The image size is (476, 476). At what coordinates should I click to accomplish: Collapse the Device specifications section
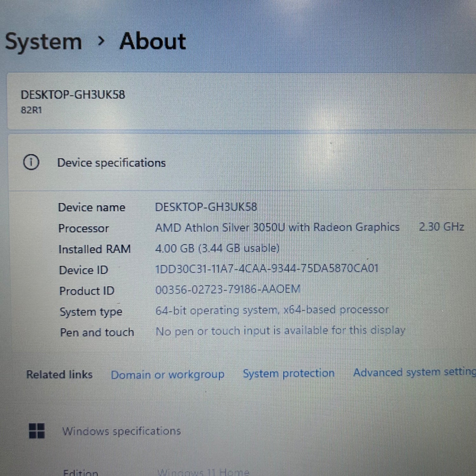click(x=111, y=163)
